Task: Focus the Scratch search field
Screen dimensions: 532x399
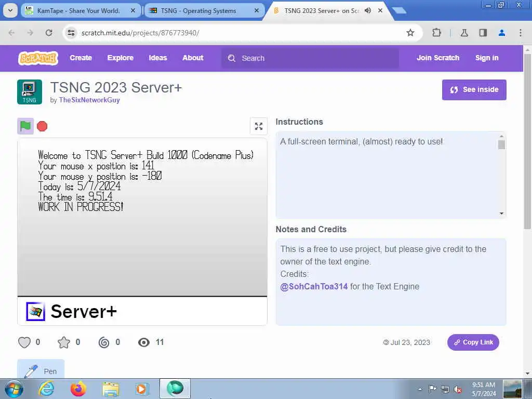Action: [x=310, y=58]
